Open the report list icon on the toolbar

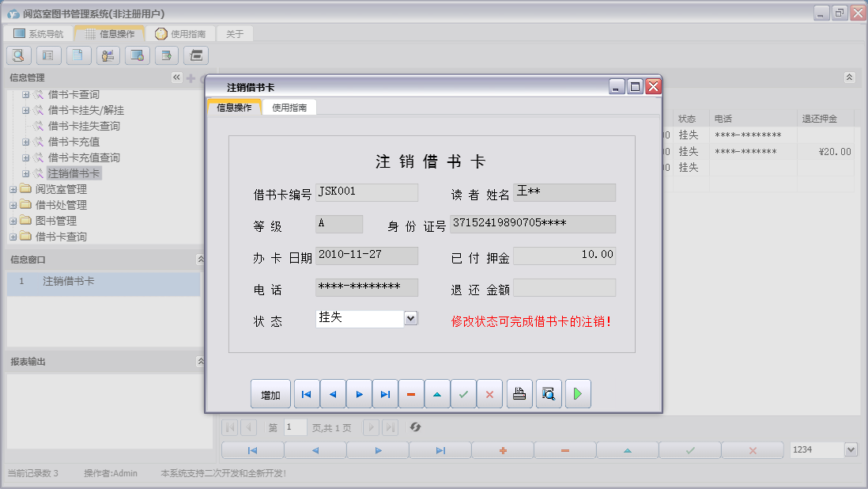point(48,55)
